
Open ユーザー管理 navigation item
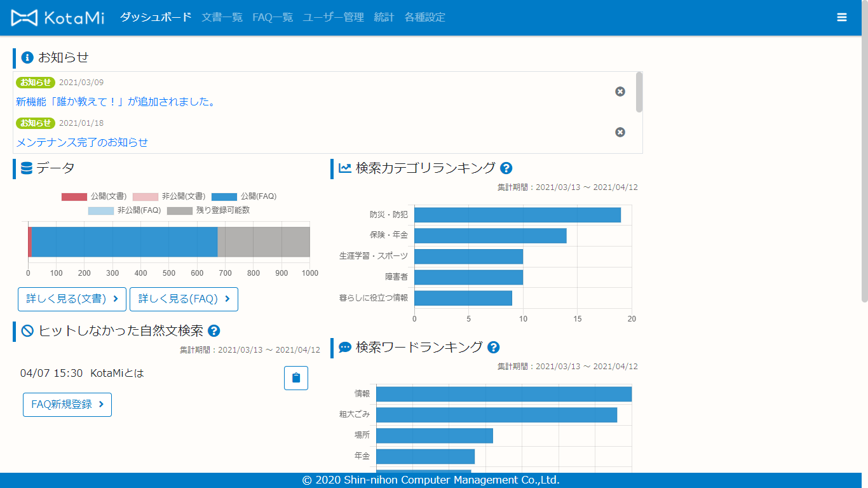(x=333, y=18)
